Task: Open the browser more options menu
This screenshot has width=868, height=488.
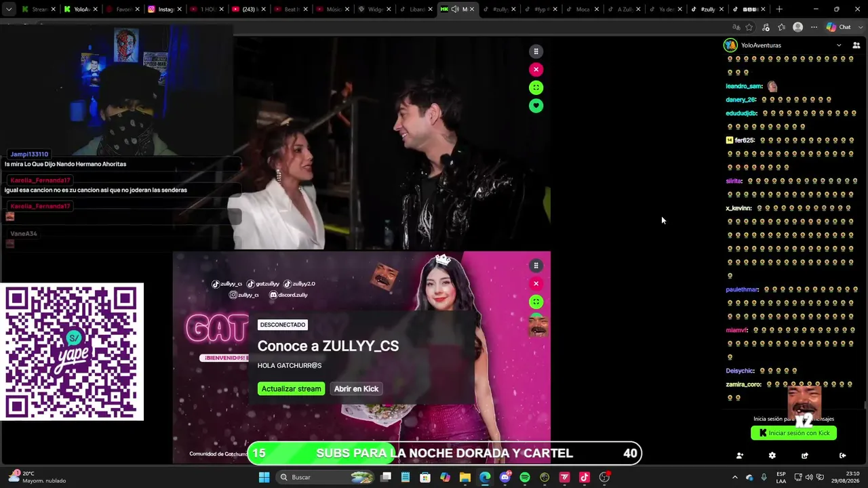Action: (814, 27)
